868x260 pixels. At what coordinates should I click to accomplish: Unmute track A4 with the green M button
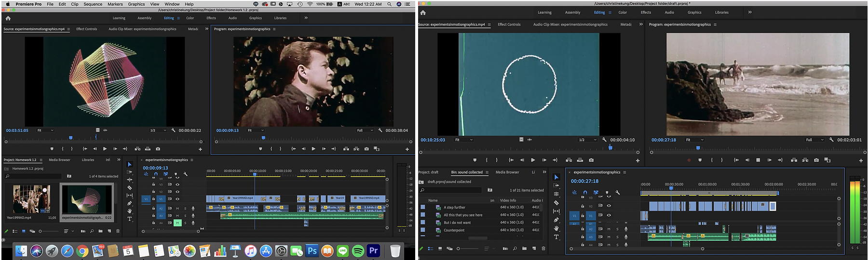pos(177,223)
